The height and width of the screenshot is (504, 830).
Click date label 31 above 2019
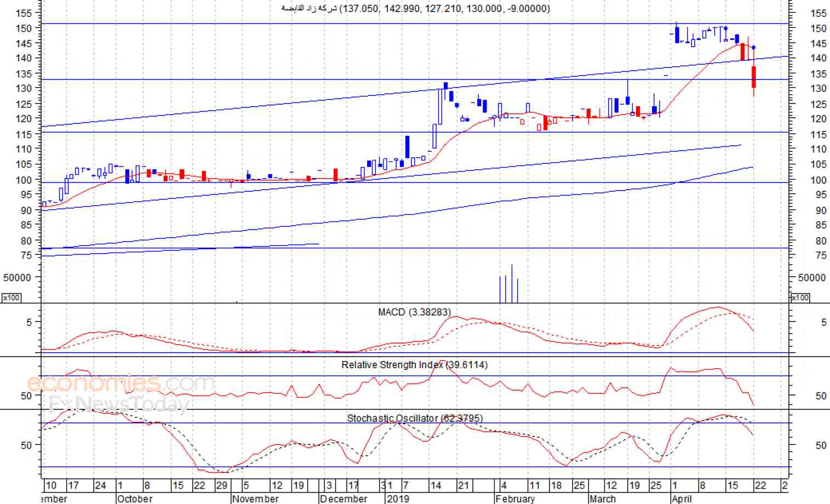coord(387,485)
